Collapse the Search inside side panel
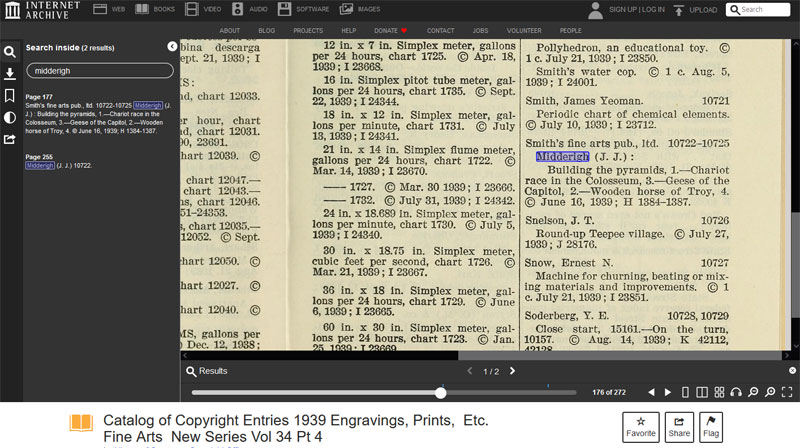 (172, 47)
